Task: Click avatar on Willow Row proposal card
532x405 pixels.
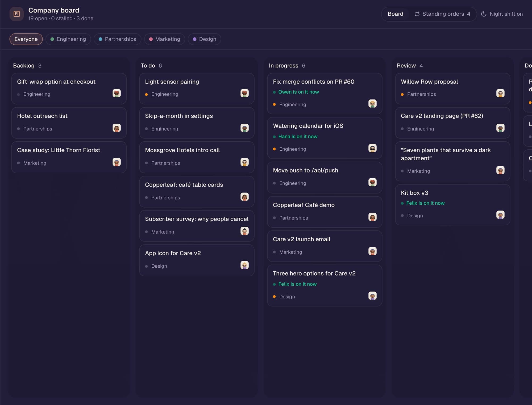Action: tap(500, 93)
